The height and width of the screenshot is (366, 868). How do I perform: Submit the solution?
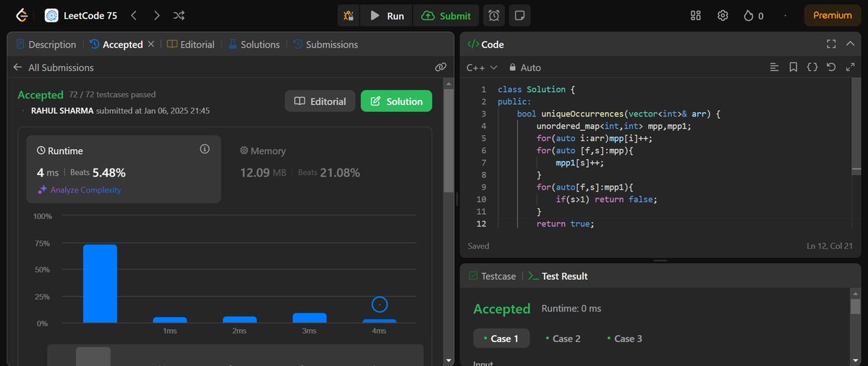point(446,15)
